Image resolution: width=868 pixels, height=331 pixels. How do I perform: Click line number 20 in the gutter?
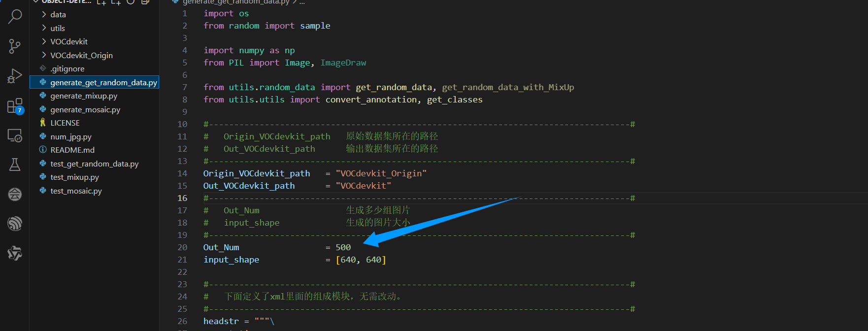182,247
